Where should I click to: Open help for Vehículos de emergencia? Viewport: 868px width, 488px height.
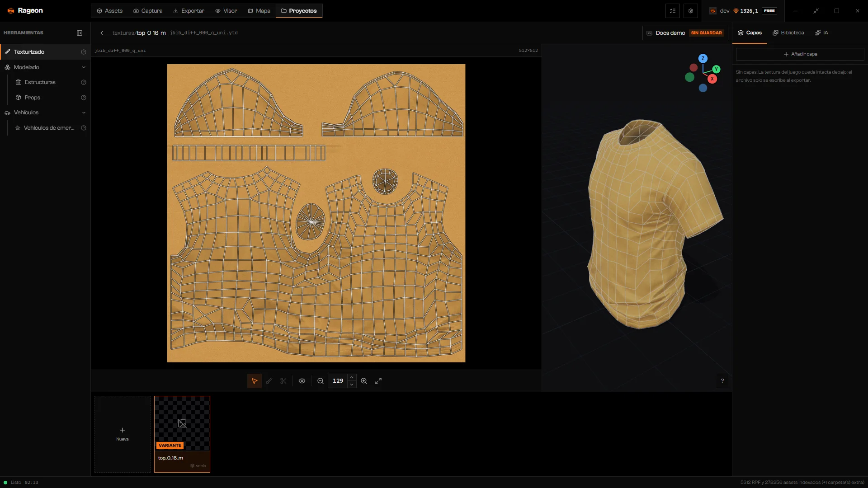84,128
